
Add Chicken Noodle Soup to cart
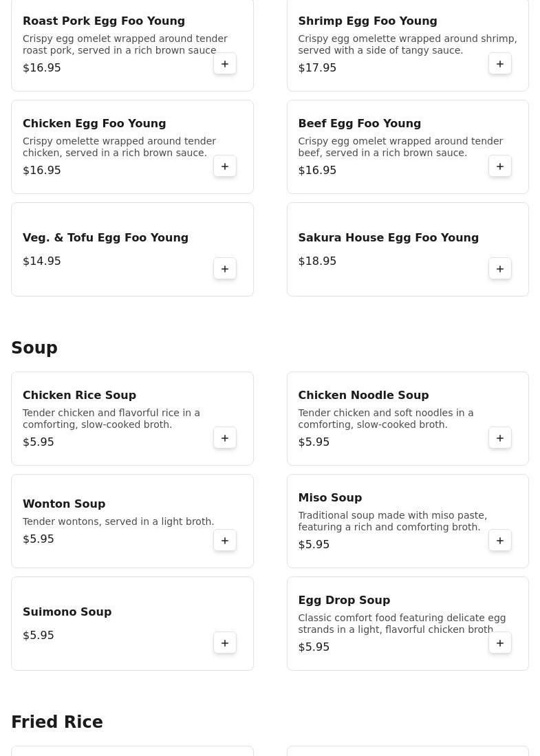(500, 438)
